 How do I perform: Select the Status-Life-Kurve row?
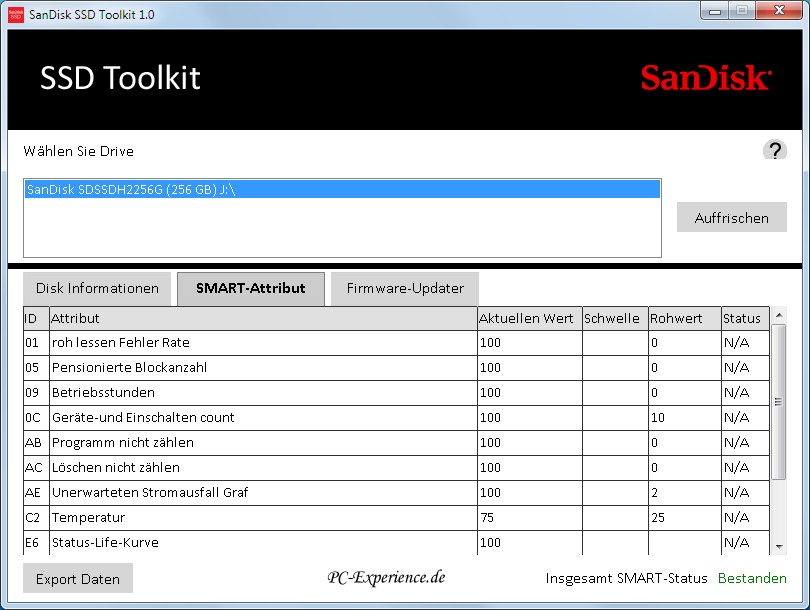(396, 543)
